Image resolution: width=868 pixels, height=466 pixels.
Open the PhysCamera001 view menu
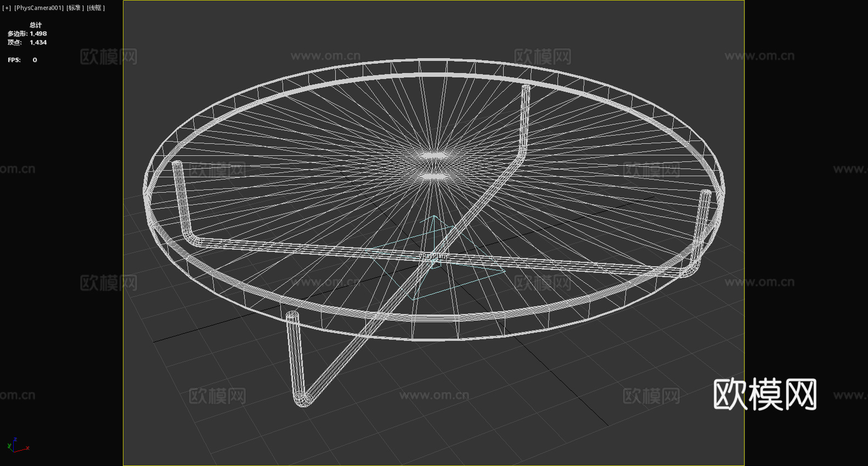[39, 8]
